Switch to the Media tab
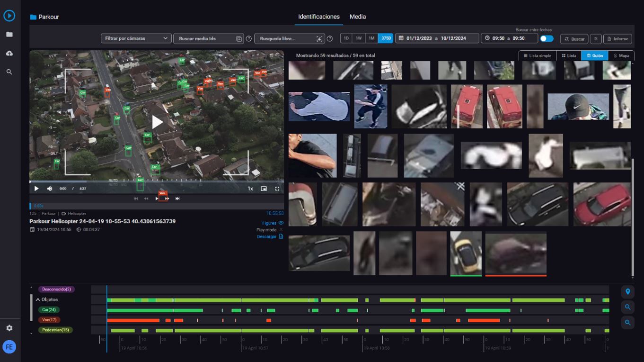 (x=357, y=17)
